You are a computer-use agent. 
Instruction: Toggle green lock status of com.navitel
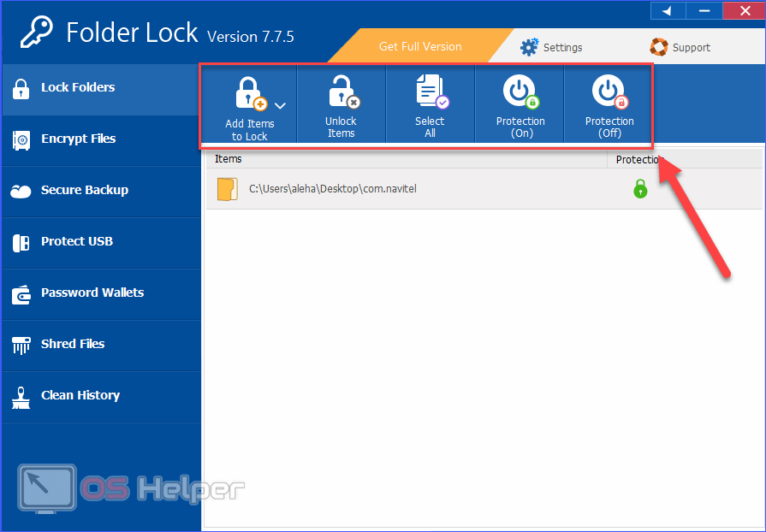click(x=640, y=189)
